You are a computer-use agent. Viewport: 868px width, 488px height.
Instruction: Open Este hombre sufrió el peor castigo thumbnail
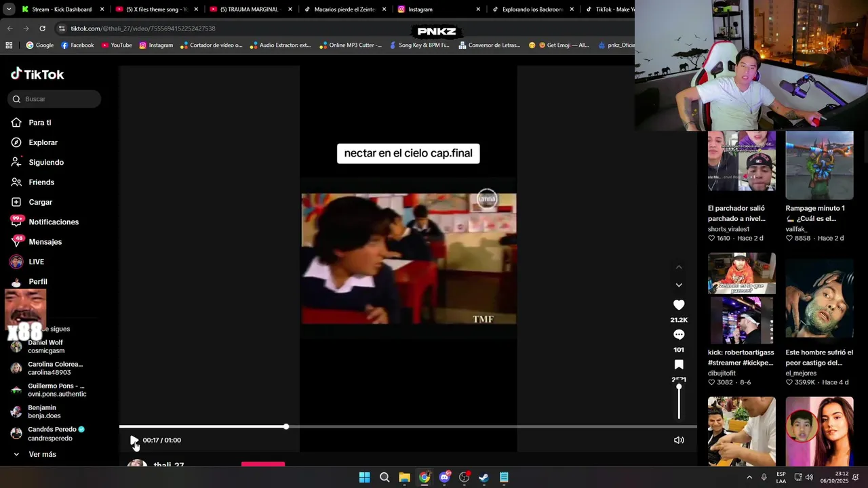pos(819,298)
